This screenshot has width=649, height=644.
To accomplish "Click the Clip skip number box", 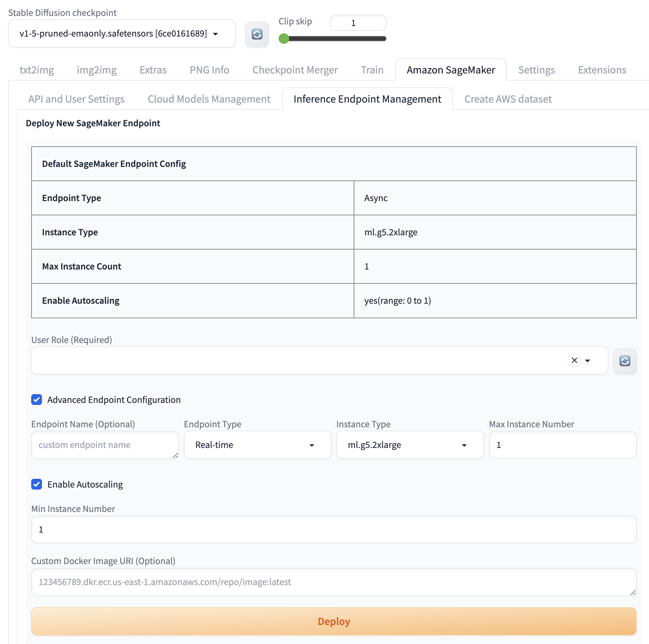I will pyautogui.click(x=358, y=23).
